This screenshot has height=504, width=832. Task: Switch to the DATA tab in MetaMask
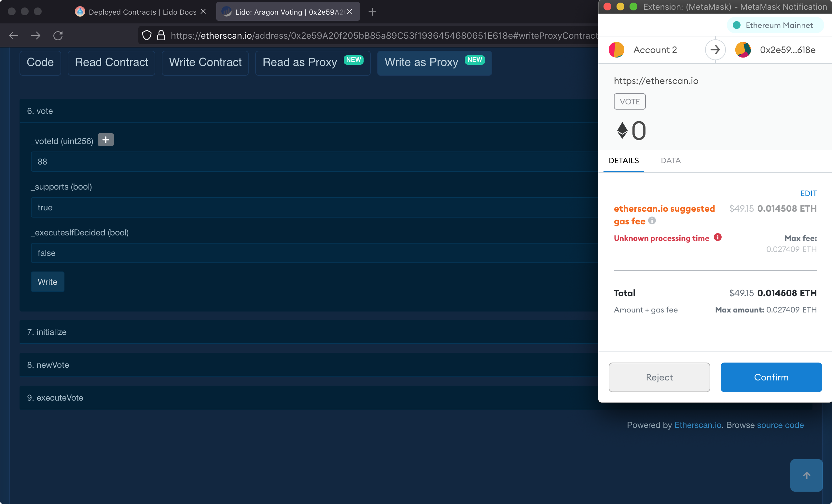click(x=670, y=161)
